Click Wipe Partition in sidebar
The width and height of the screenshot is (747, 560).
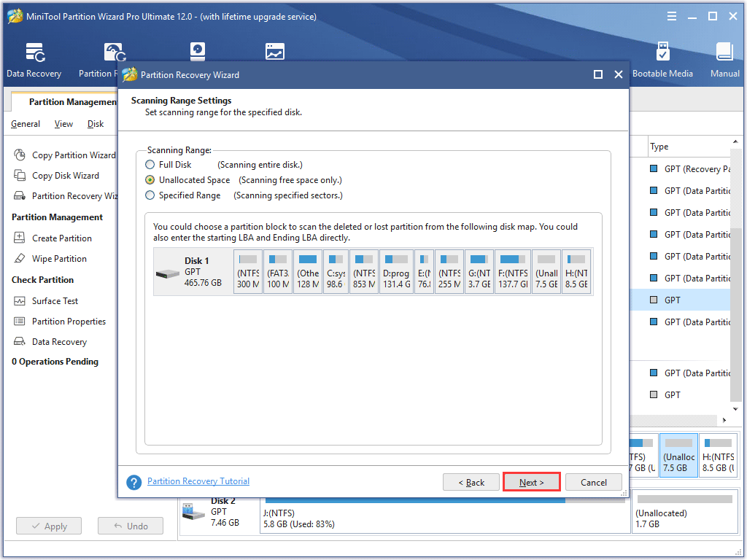[59, 259]
